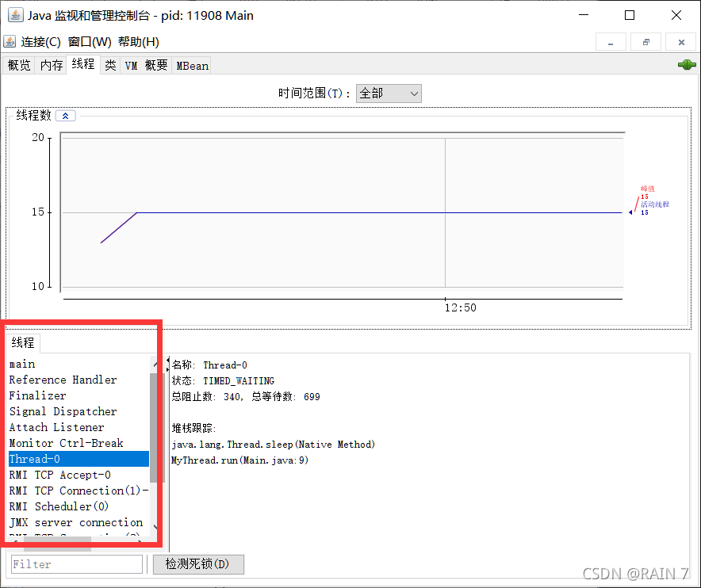Screen dimensions: 701x588
Task: Switch to the 类 tab
Action: (x=110, y=65)
